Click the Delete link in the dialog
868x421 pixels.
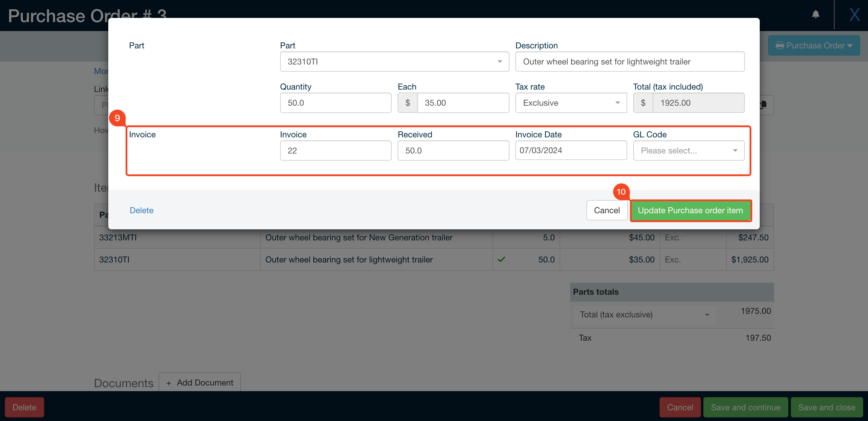point(141,210)
